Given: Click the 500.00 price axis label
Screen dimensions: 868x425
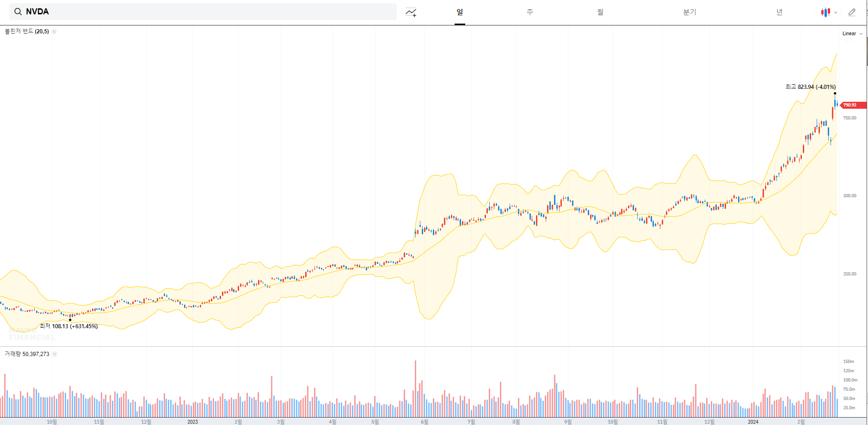Looking at the screenshot, I should [850, 196].
